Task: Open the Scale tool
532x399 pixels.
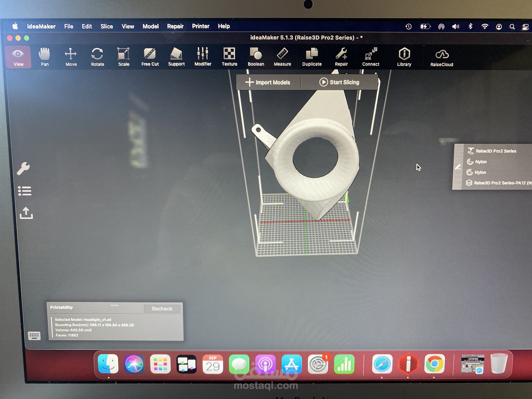Action: [x=124, y=57]
